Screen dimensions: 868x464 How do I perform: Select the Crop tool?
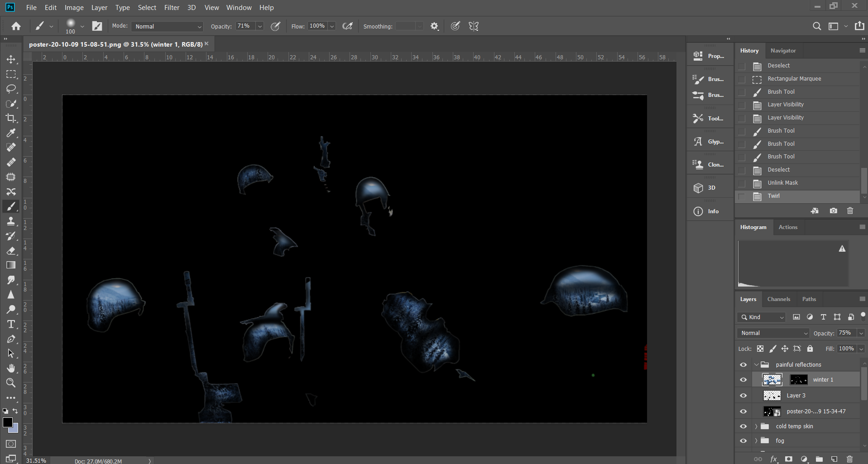click(11, 118)
